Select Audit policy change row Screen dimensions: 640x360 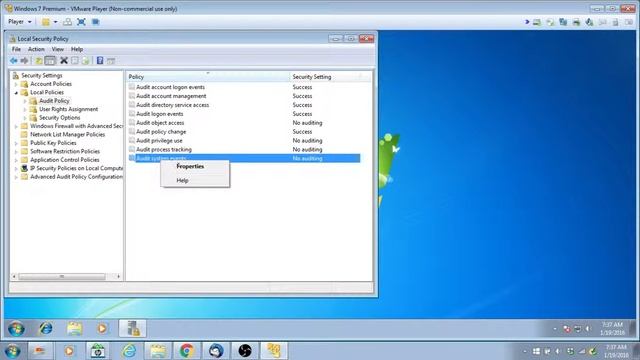point(244,132)
